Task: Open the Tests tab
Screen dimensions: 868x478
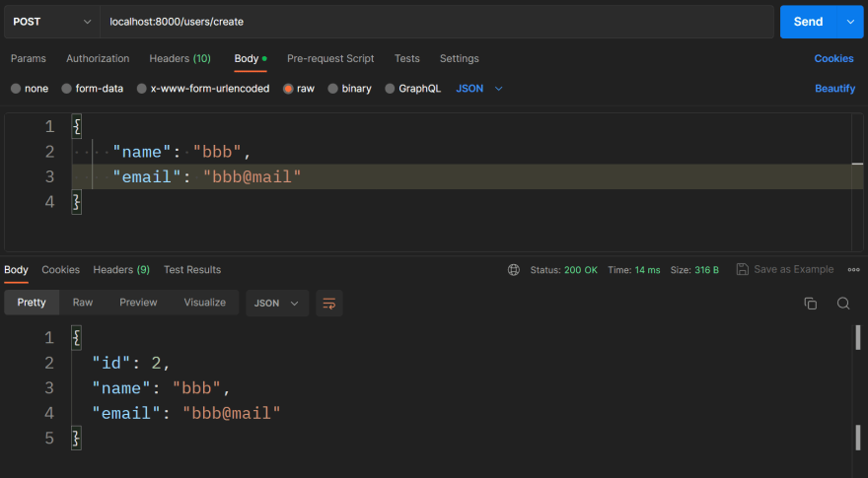Action: pos(406,59)
